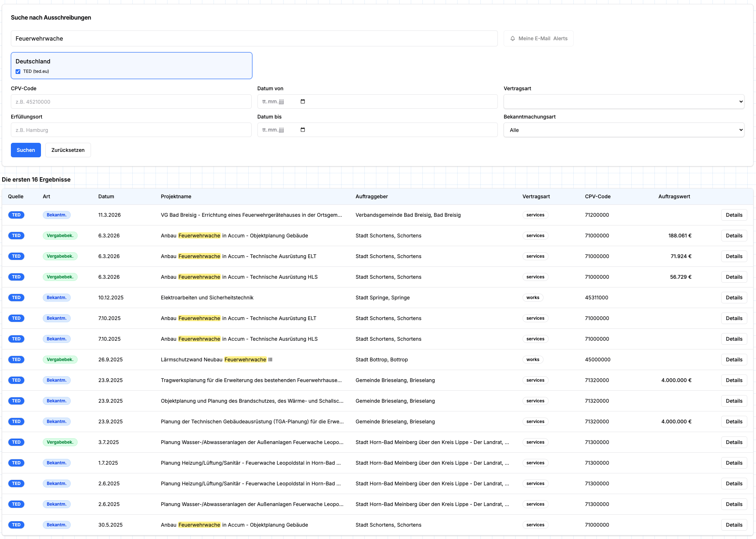
Task: Click the Zurücksetzen button
Action: pos(68,150)
